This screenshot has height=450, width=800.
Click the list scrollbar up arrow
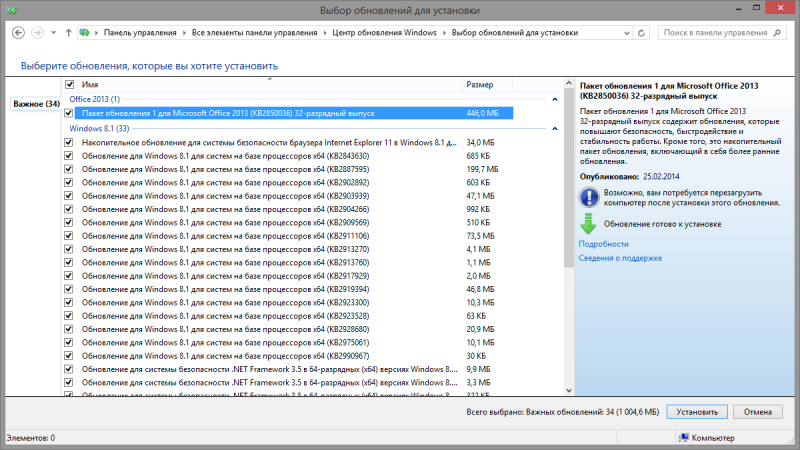[x=569, y=83]
